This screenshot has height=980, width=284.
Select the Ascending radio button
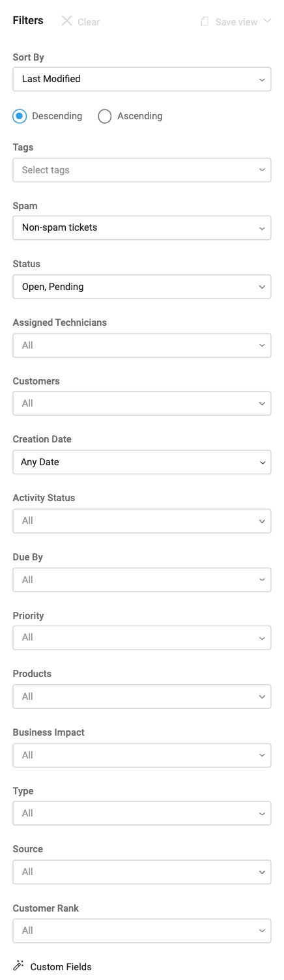105,117
